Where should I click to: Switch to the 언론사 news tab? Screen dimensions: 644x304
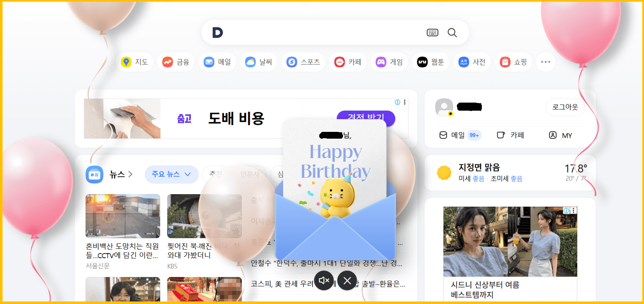pyautogui.click(x=250, y=174)
